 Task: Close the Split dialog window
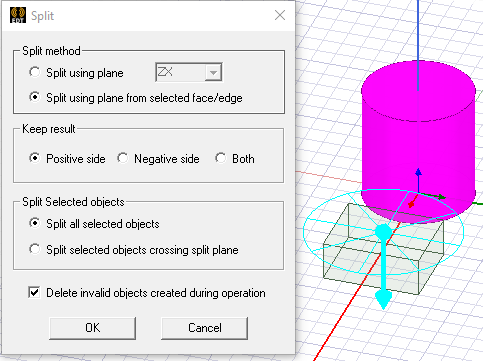point(280,15)
